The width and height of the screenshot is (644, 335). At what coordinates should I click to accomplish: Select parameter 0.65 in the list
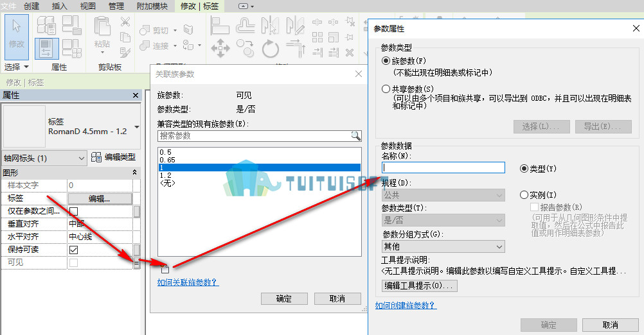tap(260, 160)
